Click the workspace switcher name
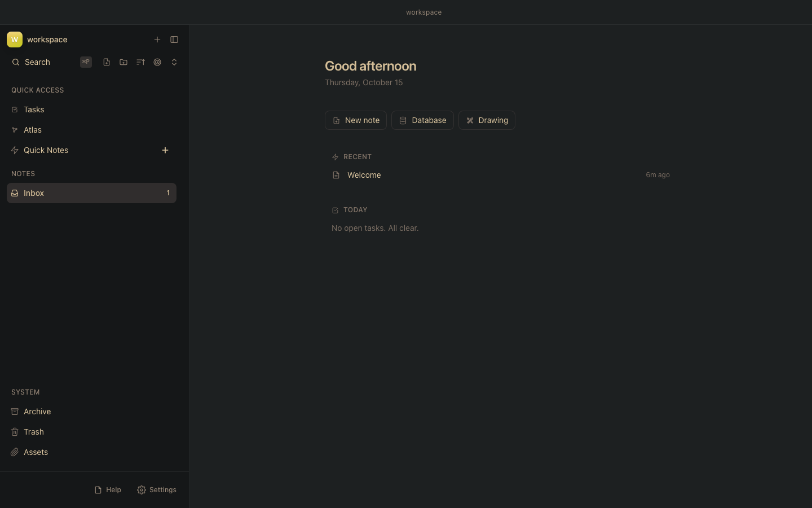Screen dimensions: 812x508 [47, 40]
